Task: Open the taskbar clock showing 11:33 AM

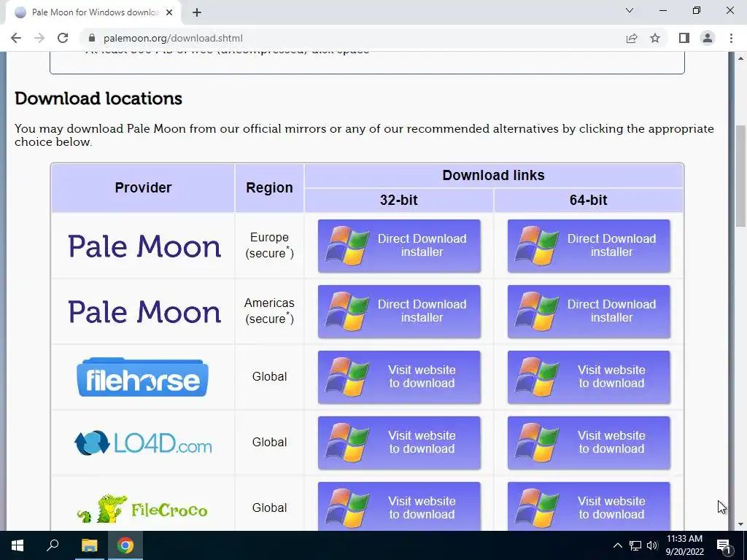Action: click(x=684, y=545)
